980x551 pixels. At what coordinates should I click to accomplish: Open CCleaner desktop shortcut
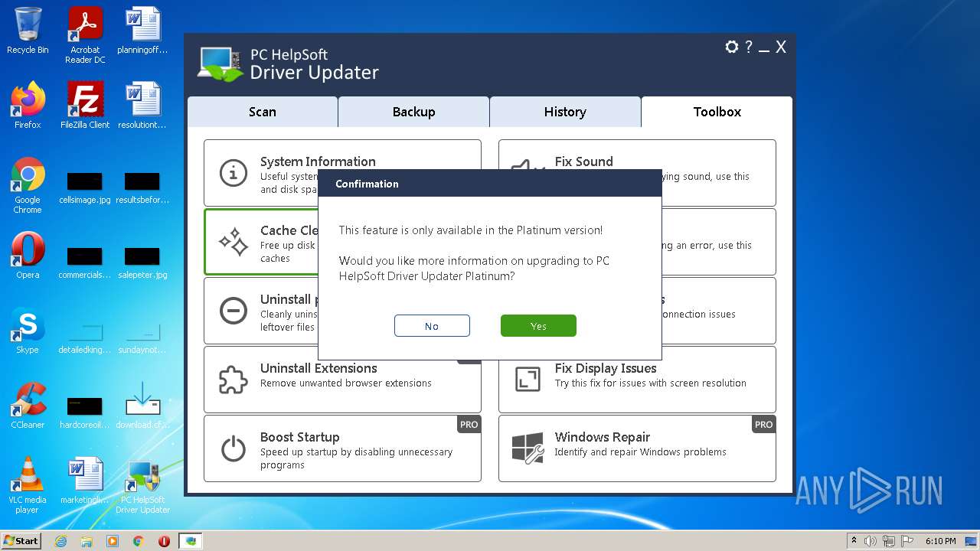click(28, 406)
